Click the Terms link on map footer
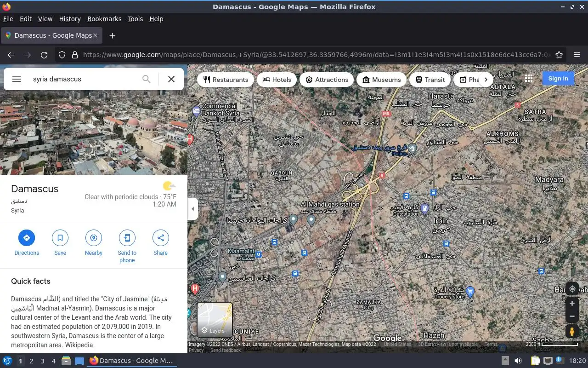This screenshot has width=588, height=368. pos(491,344)
